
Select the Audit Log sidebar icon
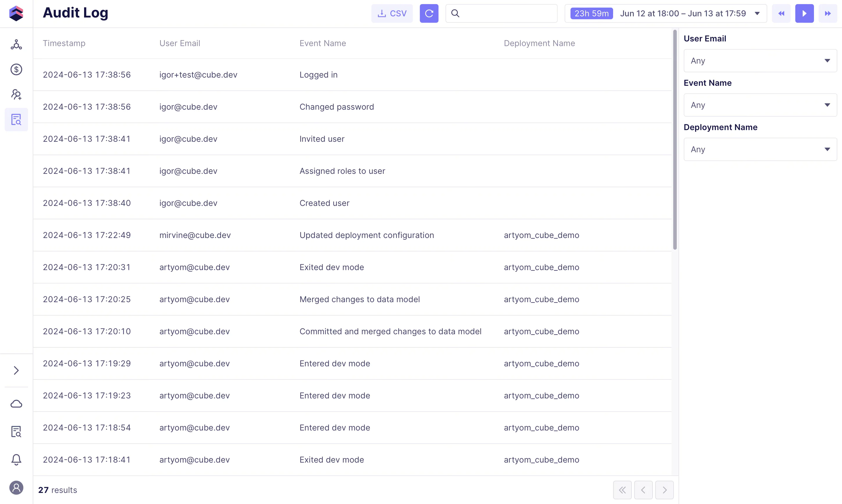[x=16, y=120]
